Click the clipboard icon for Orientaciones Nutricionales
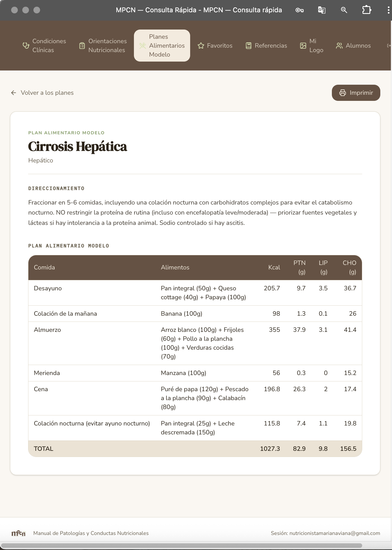392x550 pixels. pos(82,45)
